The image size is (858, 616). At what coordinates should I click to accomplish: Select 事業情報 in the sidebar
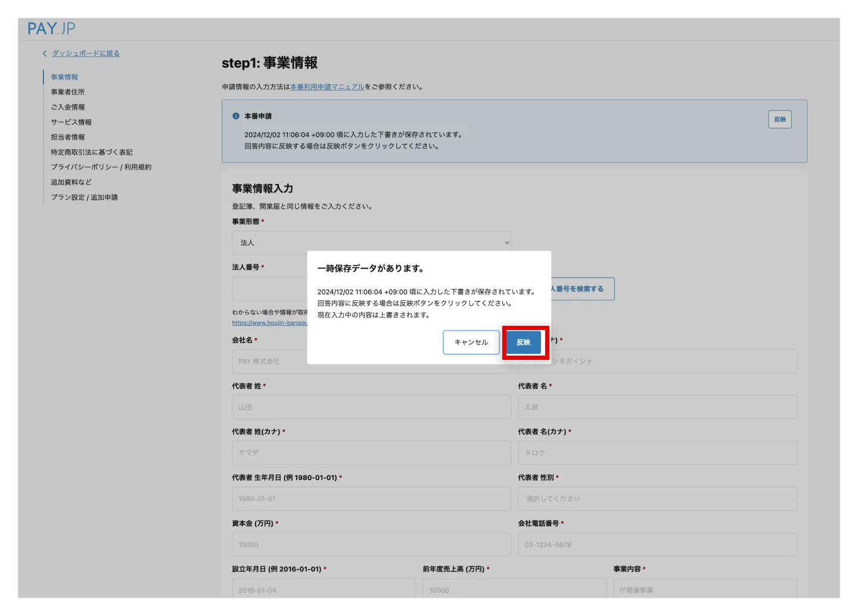[x=64, y=77]
